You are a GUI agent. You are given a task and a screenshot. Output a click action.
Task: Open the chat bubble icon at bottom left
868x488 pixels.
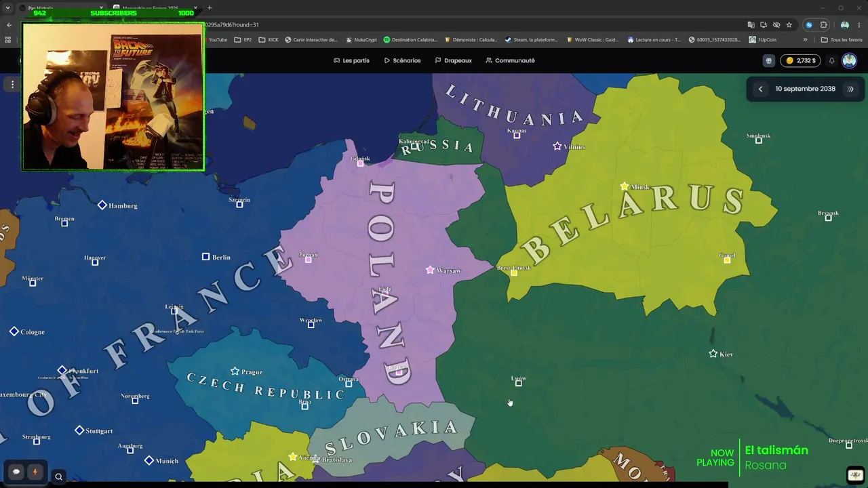click(x=16, y=472)
